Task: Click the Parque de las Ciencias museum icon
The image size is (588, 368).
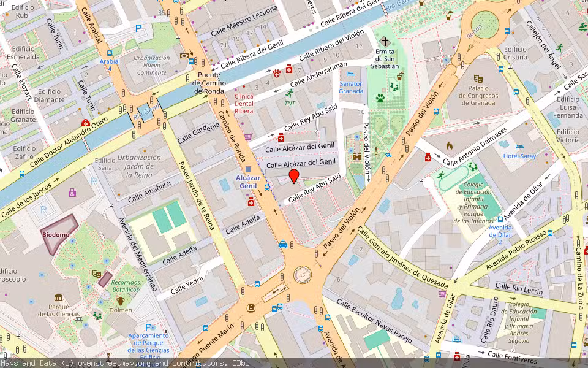Action: (x=59, y=297)
